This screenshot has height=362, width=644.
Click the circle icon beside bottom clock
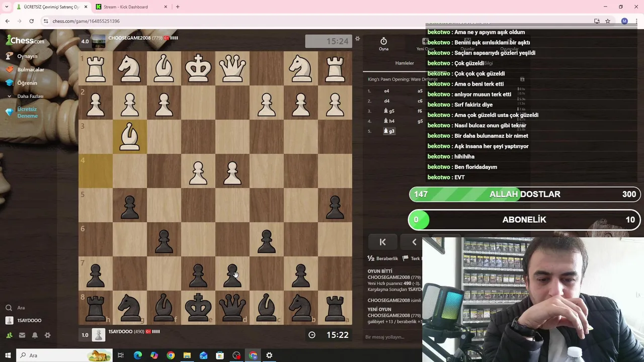tap(312, 335)
